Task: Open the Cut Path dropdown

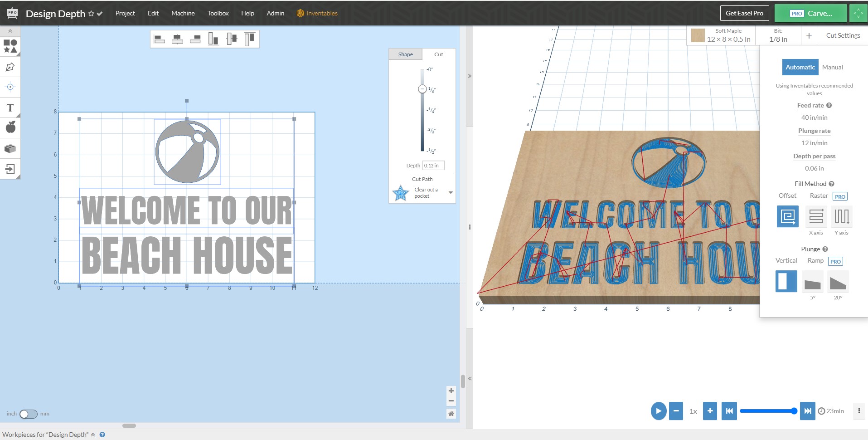Action: (x=450, y=193)
